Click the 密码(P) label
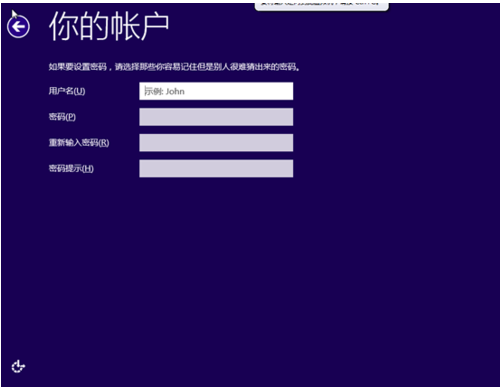The width and height of the screenshot is (500, 387). point(62,117)
